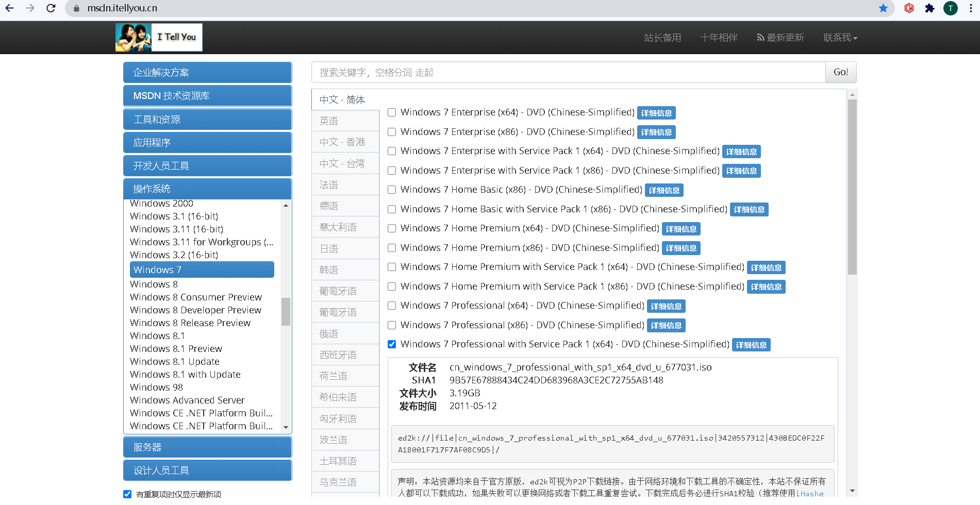The image size is (980, 505).
Task: Collapse the 操作系统 category
Action: tap(207, 189)
